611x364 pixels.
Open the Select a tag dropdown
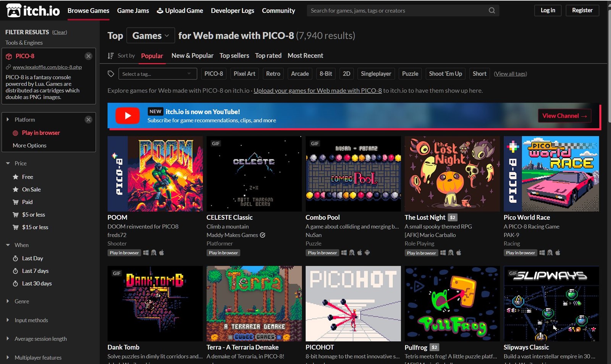(157, 74)
